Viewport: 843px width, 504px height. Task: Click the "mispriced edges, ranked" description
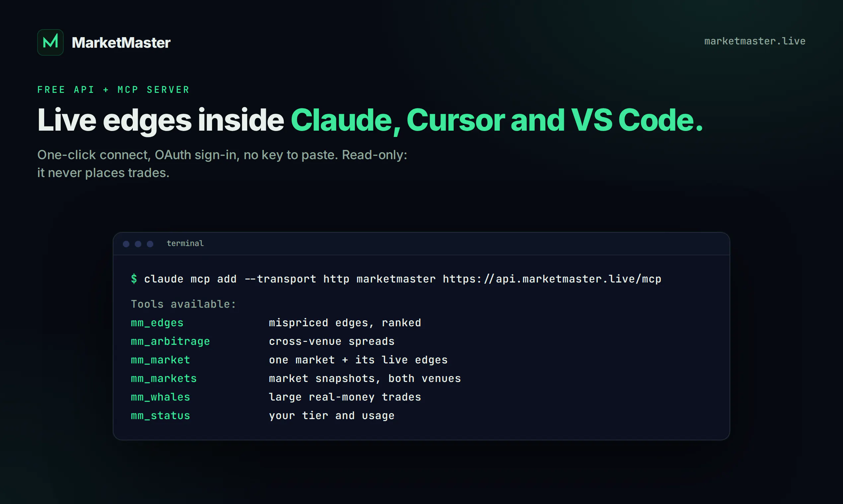(345, 323)
